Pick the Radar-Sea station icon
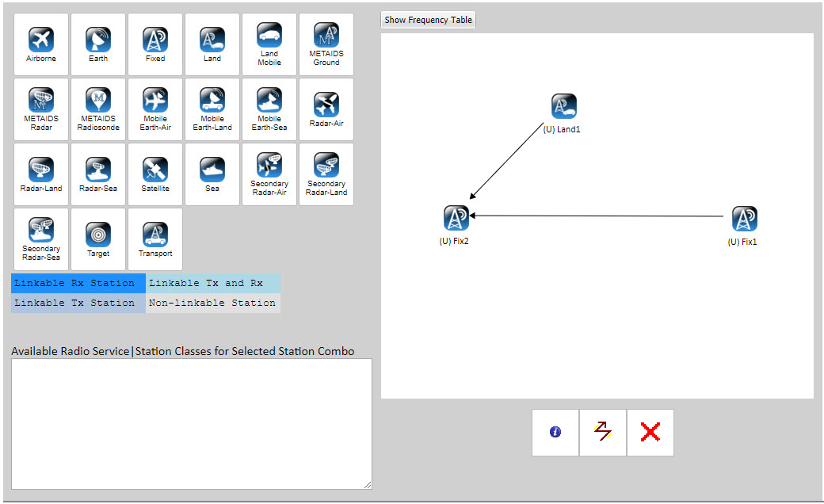The image size is (824, 504). [x=97, y=168]
